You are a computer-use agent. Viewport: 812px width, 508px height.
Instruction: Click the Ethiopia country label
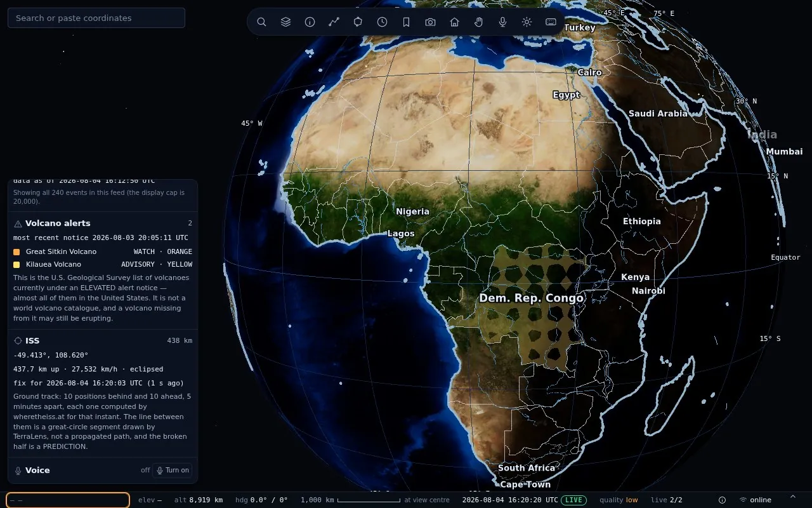point(641,222)
